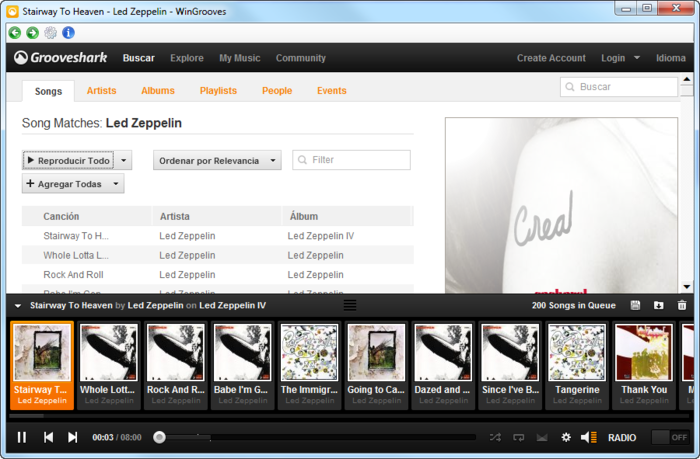
Task: Click the advertisement image panel
Action: coord(561,205)
